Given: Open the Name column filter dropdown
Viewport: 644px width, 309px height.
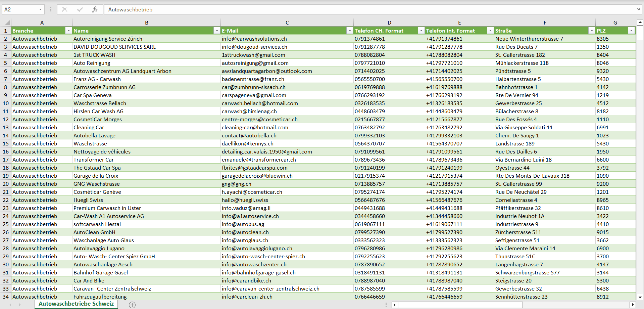Looking at the screenshot, I should 217,31.
